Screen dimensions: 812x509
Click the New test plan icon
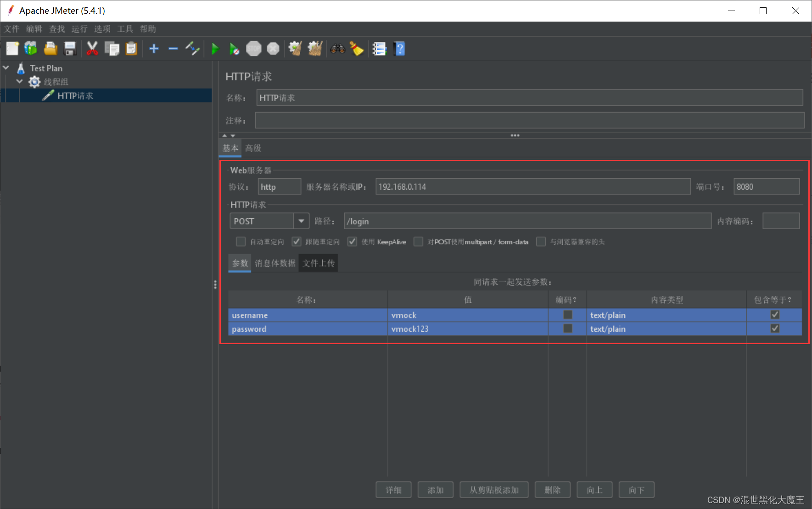point(12,48)
